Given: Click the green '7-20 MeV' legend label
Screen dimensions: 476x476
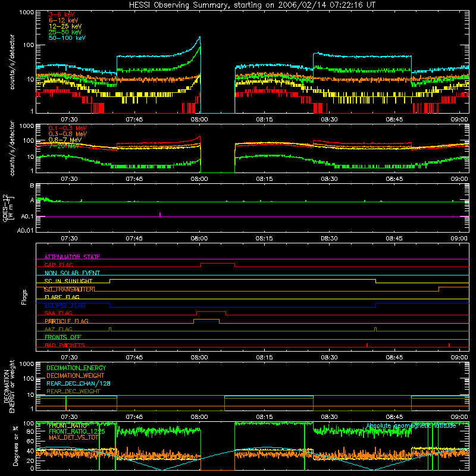Looking at the screenshot, I should (64, 146).
